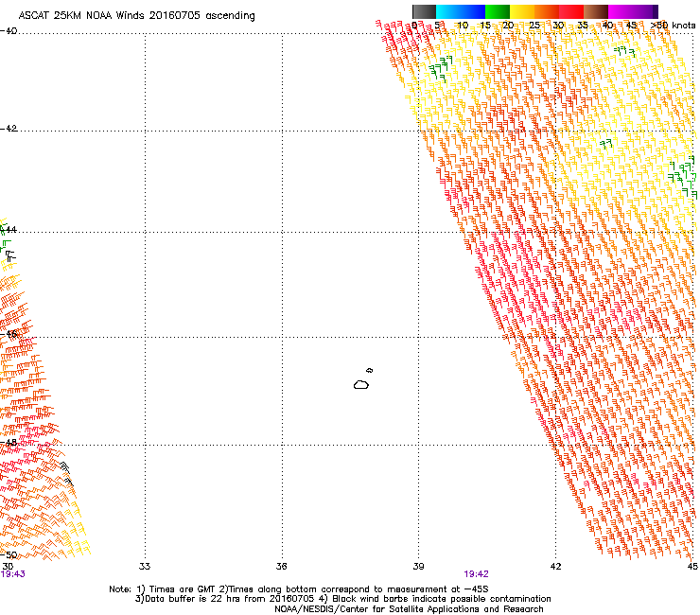Click the magenta 40-45 knot color segment
700x615 pixels.
coord(621,11)
